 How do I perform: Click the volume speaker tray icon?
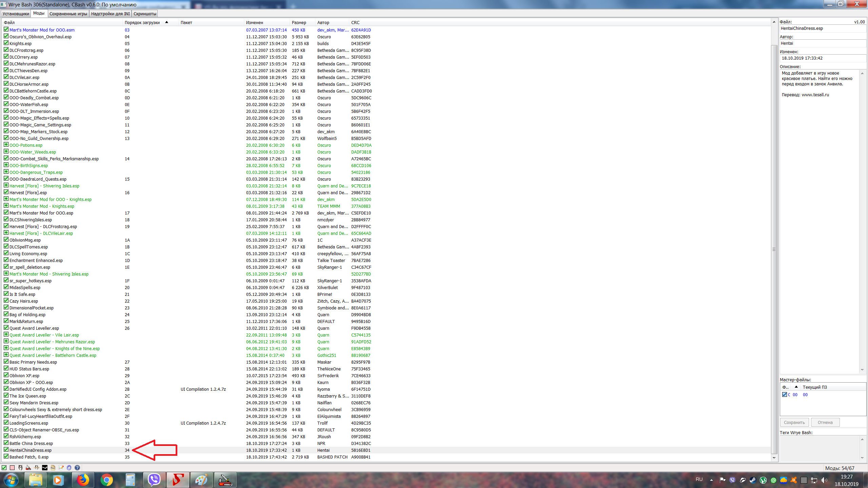point(824,480)
